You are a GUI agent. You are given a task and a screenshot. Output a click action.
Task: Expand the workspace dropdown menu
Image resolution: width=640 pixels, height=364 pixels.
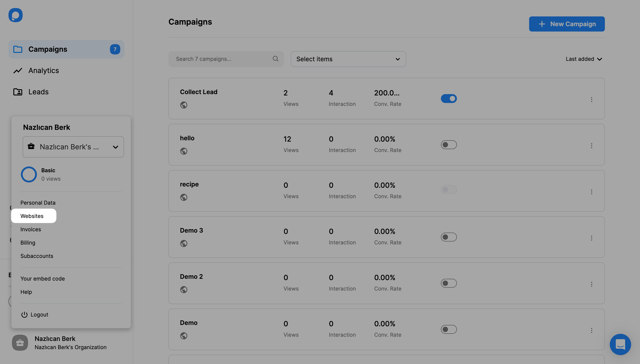(73, 147)
